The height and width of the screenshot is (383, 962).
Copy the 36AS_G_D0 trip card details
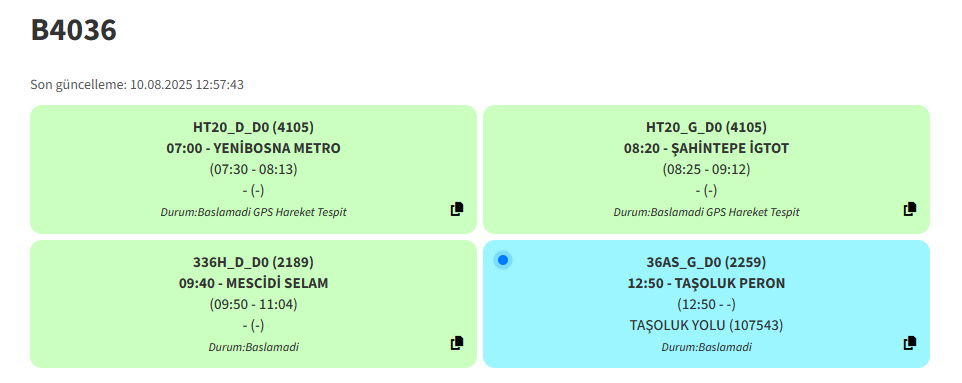tap(909, 344)
